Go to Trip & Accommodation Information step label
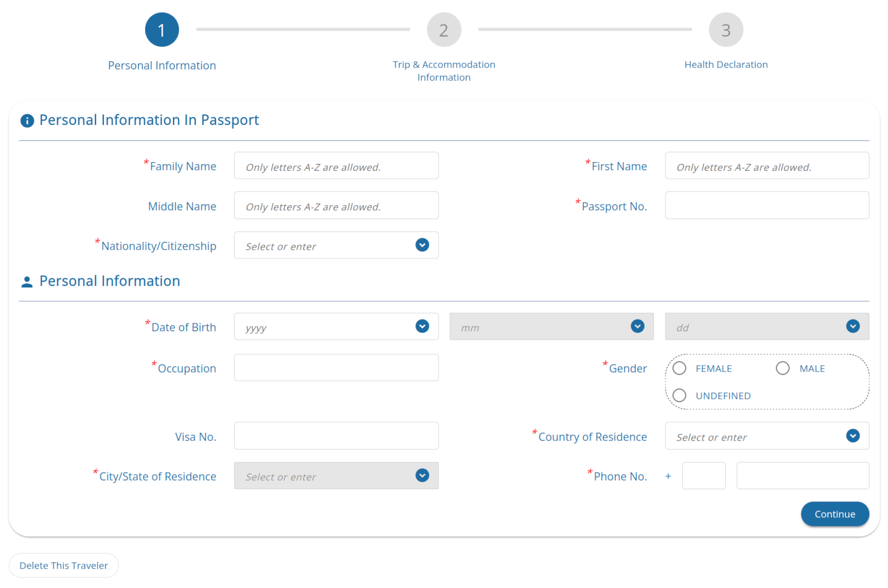Image resolution: width=888 pixels, height=588 pixels. pos(443,71)
